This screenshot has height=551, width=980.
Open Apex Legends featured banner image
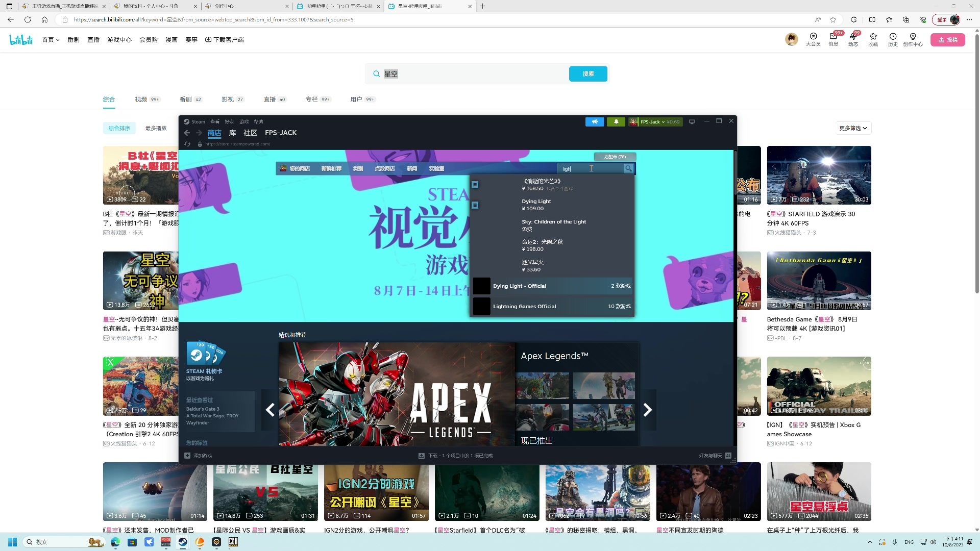[x=397, y=394]
